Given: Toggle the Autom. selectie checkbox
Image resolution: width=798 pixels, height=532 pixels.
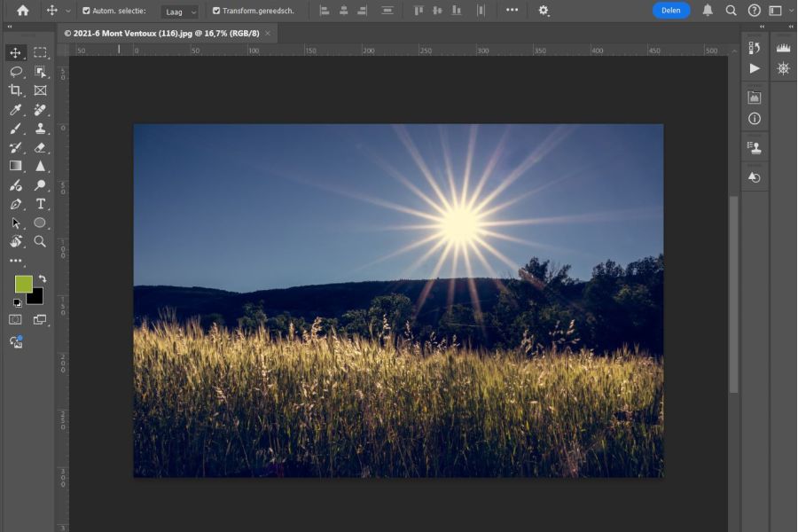Looking at the screenshot, I should (x=86, y=11).
